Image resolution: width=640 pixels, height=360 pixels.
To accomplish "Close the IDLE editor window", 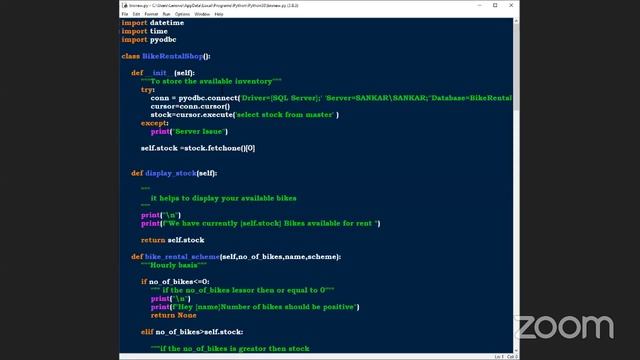I will pyautogui.click(x=511, y=5).
